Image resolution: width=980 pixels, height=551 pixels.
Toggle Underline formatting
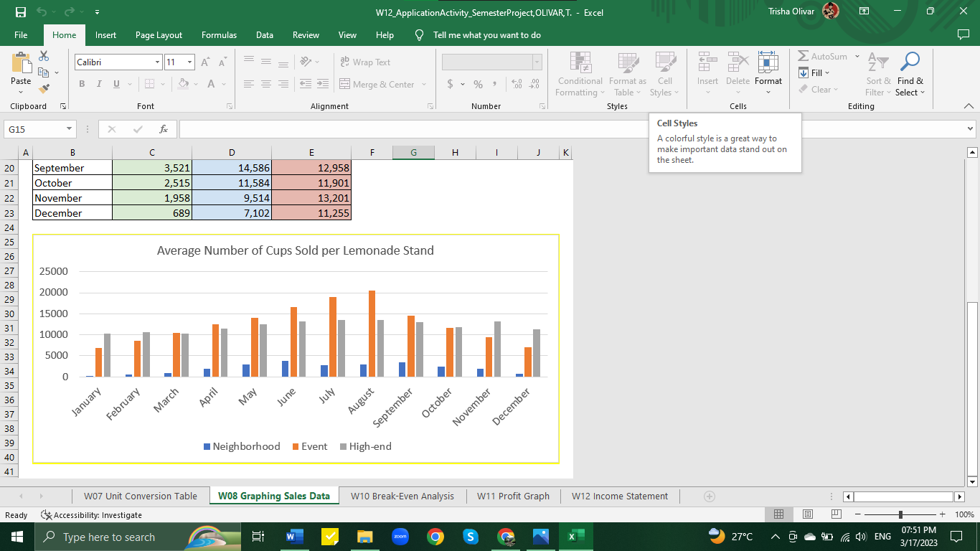pos(116,84)
